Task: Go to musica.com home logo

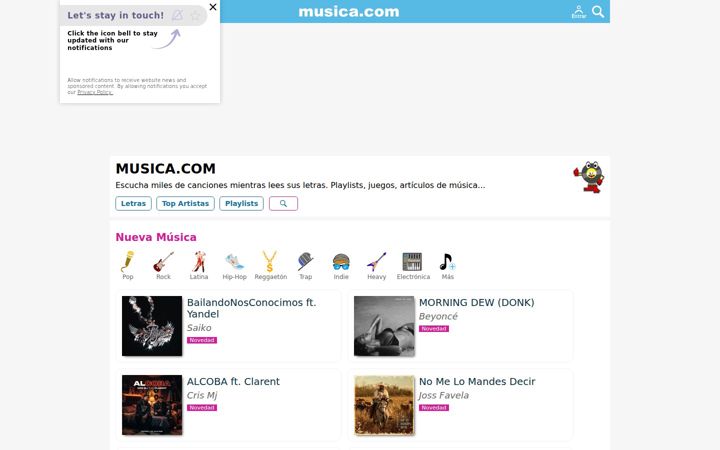Action: (x=349, y=11)
